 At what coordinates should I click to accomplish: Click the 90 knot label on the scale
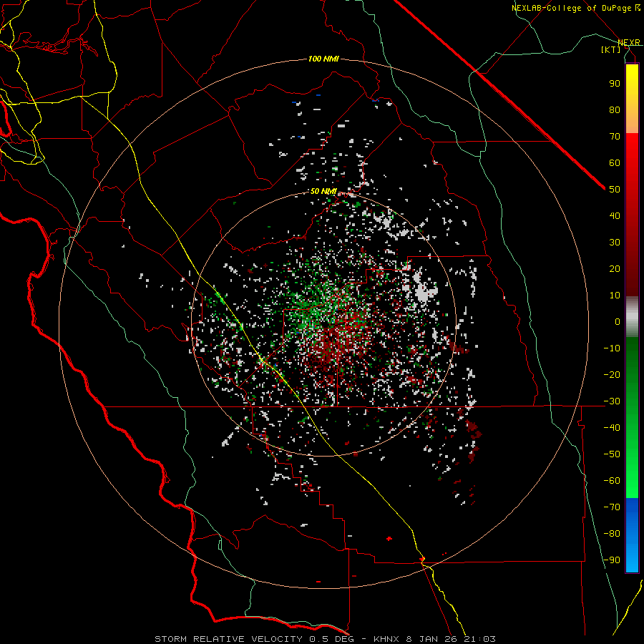coord(615,84)
